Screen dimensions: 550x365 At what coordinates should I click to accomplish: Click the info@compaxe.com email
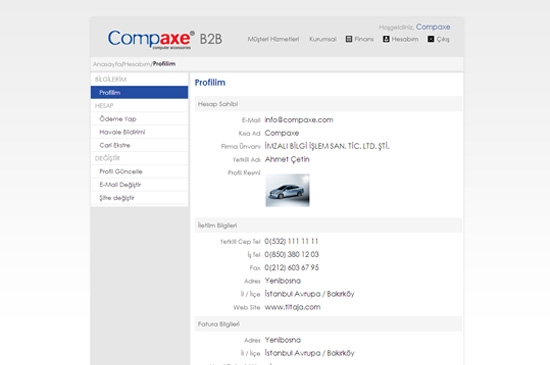(299, 120)
